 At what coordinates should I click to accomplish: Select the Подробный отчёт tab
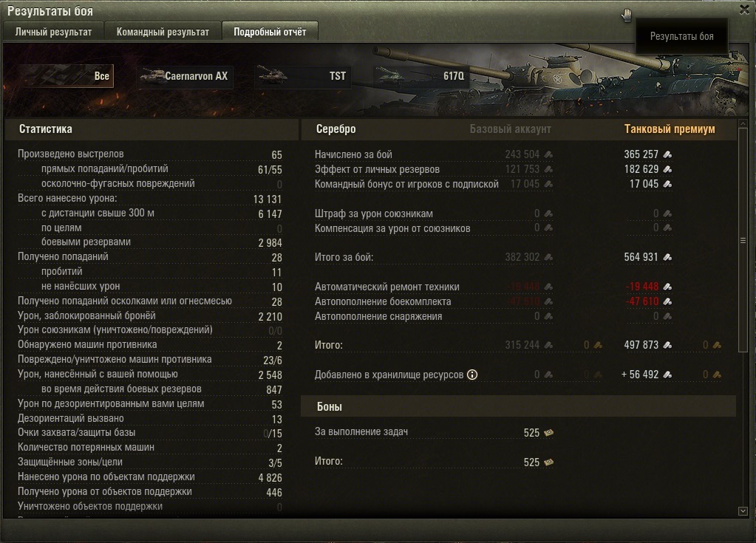point(270,32)
